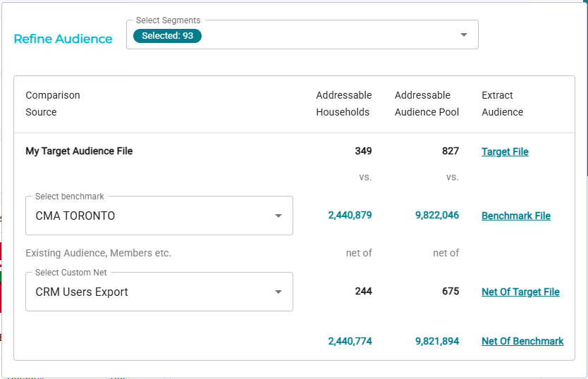Extract the Target File audience
Viewport: 588px width, 379px height.
(505, 151)
